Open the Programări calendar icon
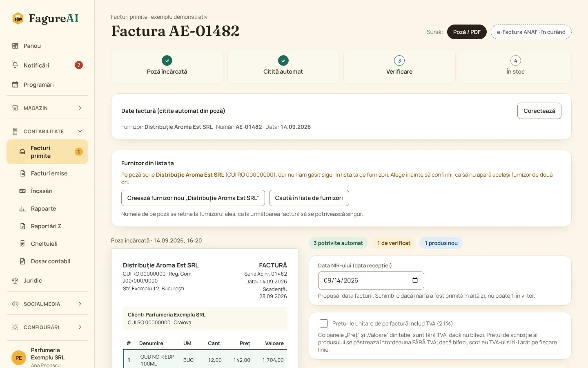Viewport: 588px width, 368px height. (15, 85)
